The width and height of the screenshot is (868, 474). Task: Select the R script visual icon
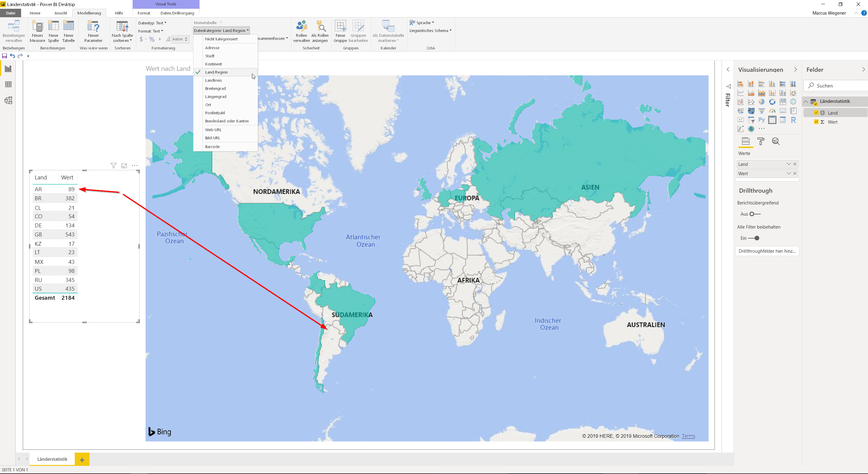793,120
